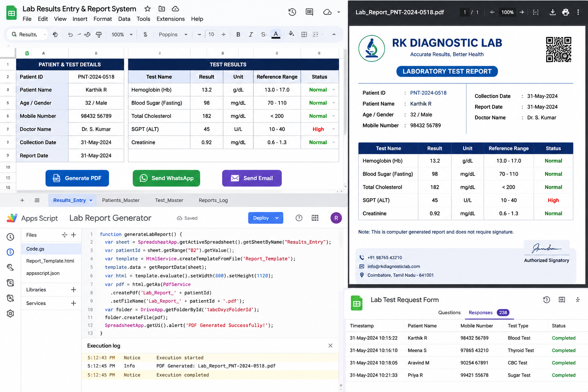Toggle strikethrough formatting in Sheets toolbar
The height and width of the screenshot is (392, 588).
(263, 34)
